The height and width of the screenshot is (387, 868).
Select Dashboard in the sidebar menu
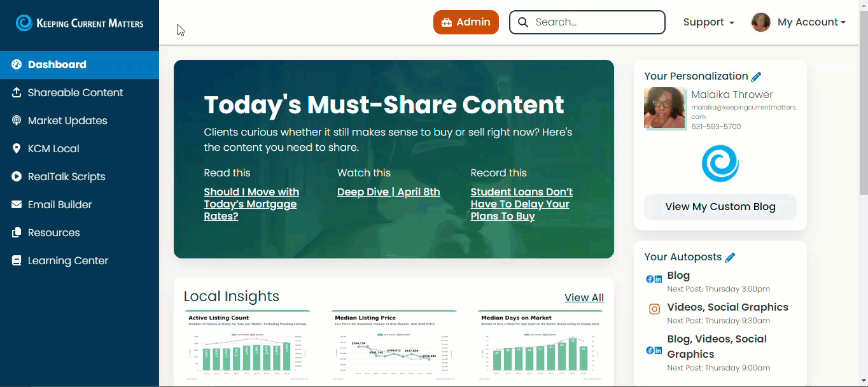(x=56, y=64)
